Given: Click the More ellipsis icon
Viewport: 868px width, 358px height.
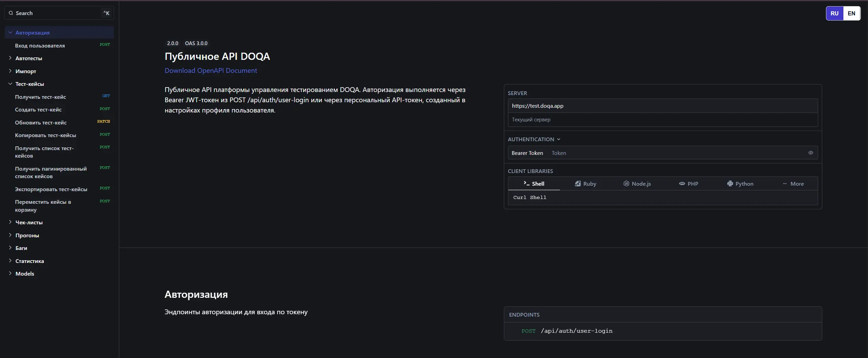Looking at the screenshot, I should click(x=785, y=184).
